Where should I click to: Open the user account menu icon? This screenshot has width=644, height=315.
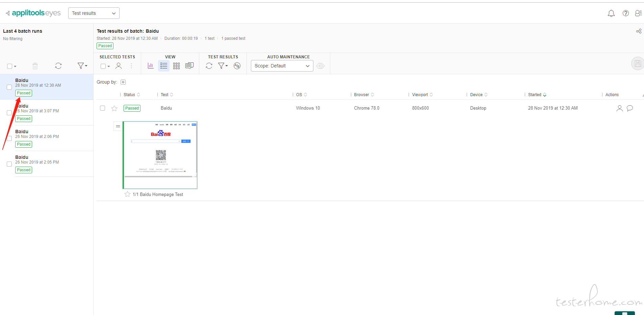[x=638, y=13]
